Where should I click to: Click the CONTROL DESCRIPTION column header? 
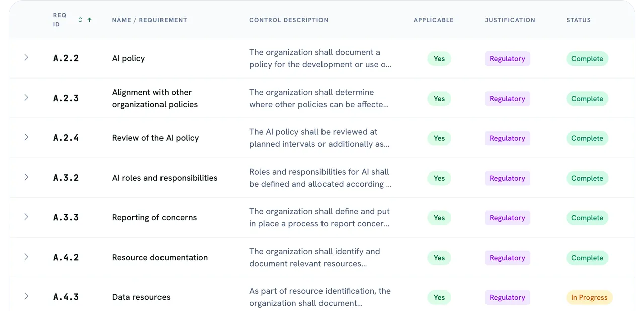click(289, 20)
